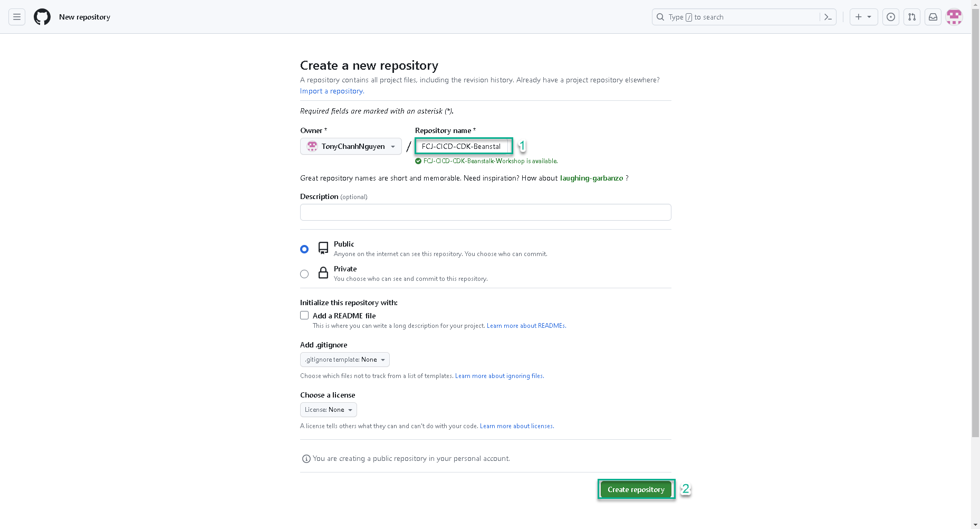
Task: Click the Create repository button
Action: click(x=636, y=489)
